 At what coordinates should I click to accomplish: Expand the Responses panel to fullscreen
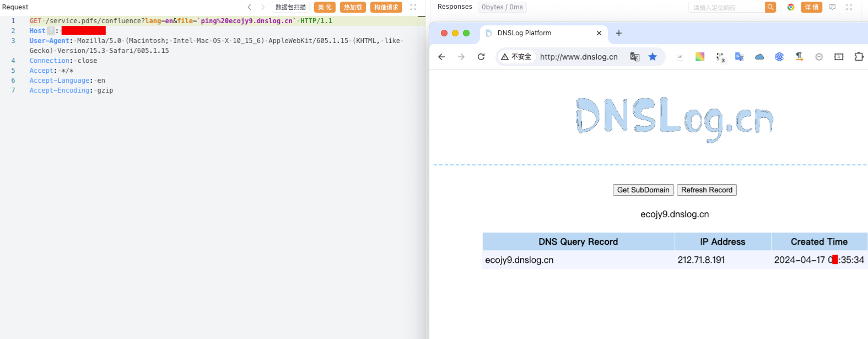pyautogui.click(x=849, y=7)
